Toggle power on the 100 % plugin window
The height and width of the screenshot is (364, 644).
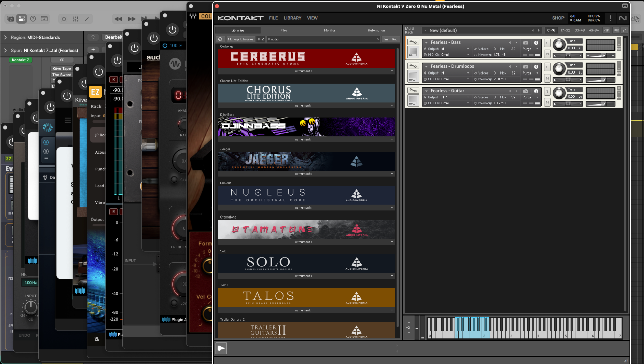tap(172, 30)
